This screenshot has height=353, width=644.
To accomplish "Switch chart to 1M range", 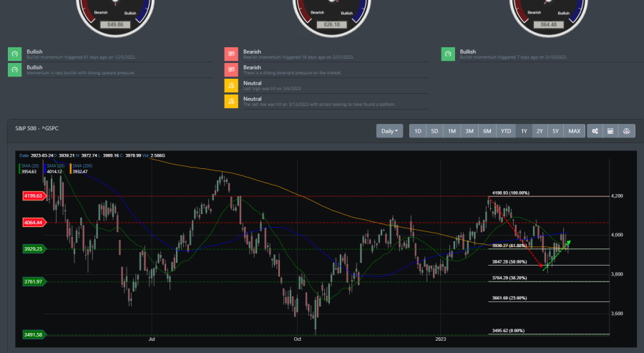I will coord(452,131).
